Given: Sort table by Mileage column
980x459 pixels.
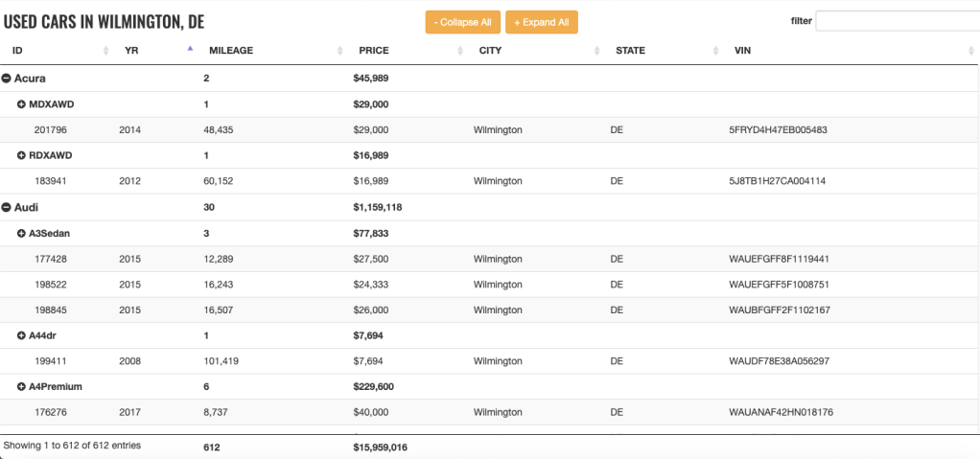Looking at the screenshot, I should (231, 51).
